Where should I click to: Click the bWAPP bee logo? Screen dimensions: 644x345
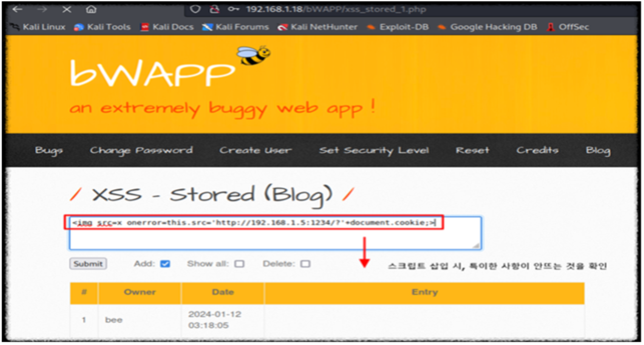[x=254, y=55]
